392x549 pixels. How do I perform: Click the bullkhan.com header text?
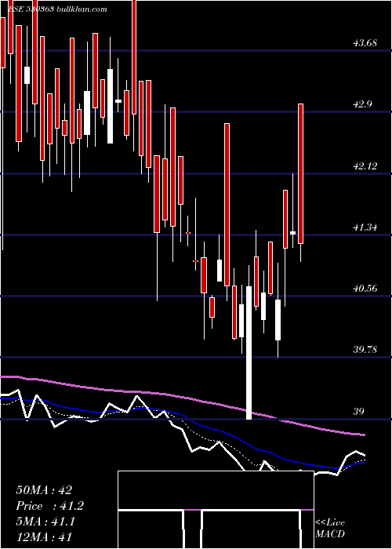pyautogui.click(x=82, y=9)
